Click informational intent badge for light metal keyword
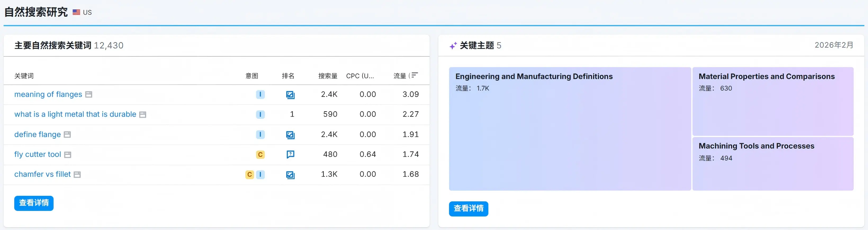This screenshot has width=868, height=230. pyautogui.click(x=260, y=114)
